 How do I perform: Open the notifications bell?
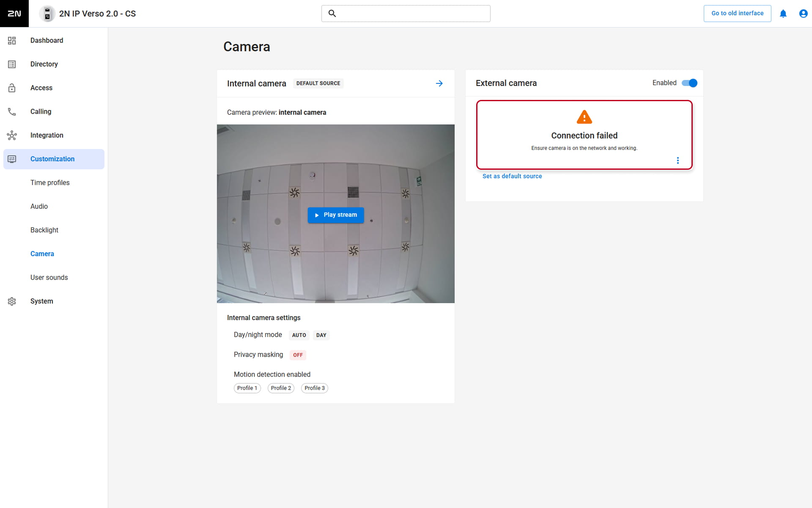coord(783,14)
